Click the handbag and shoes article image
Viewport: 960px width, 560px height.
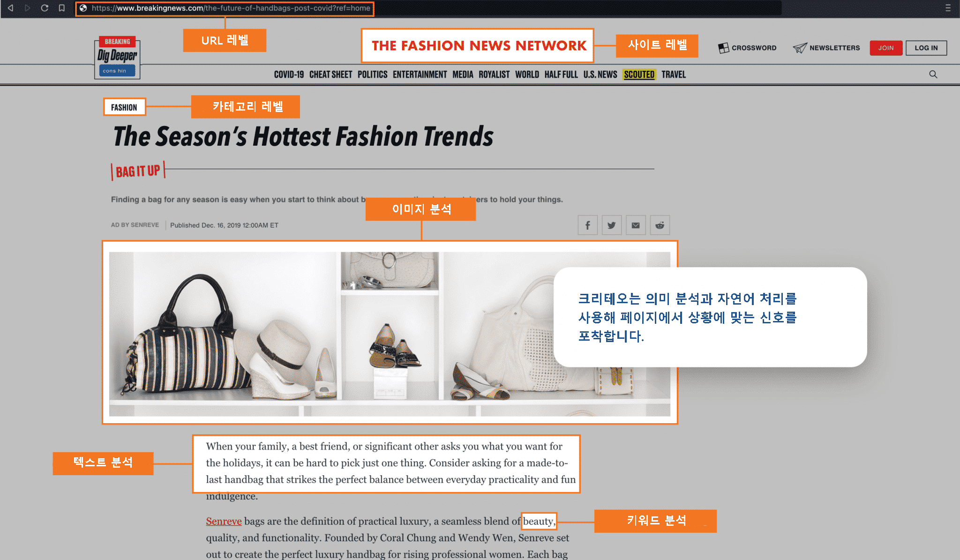390,334
